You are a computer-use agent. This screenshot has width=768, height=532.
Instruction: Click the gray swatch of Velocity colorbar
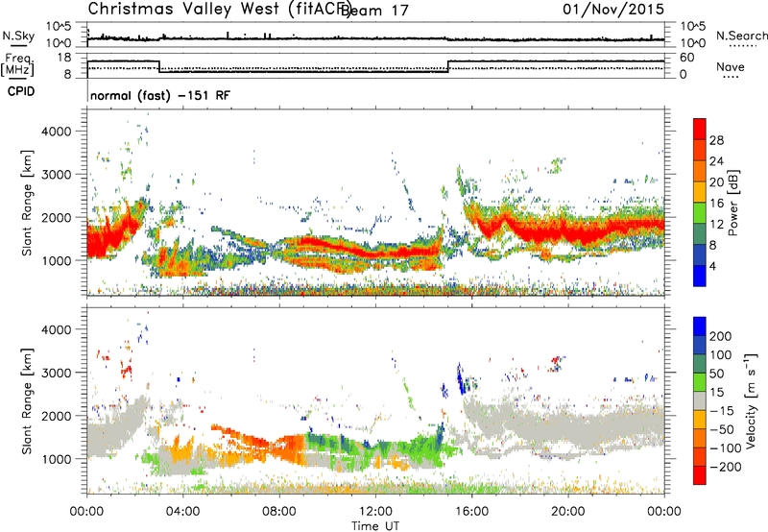[x=700, y=401]
